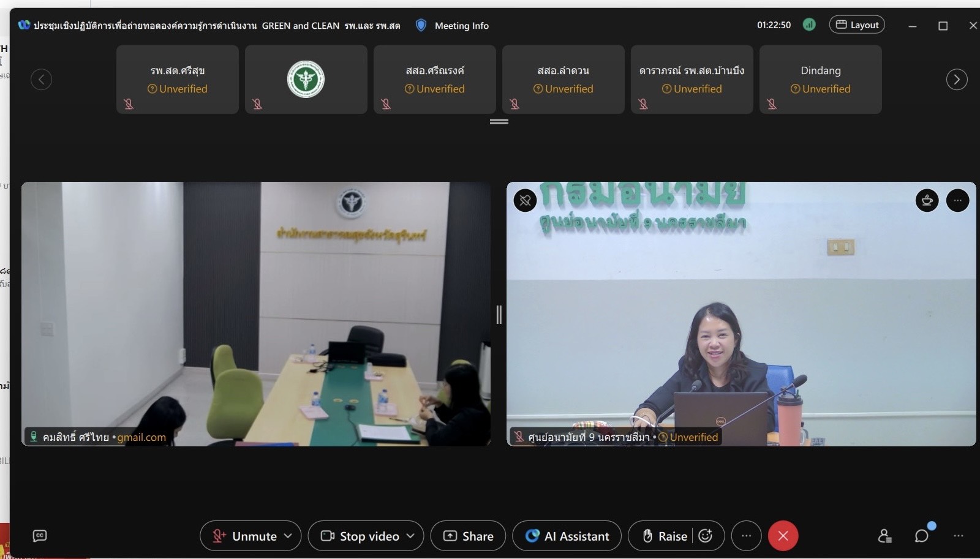Image resolution: width=980 pixels, height=559 pixels.
Task: Unmute the microphone
Action: (245, 536)
